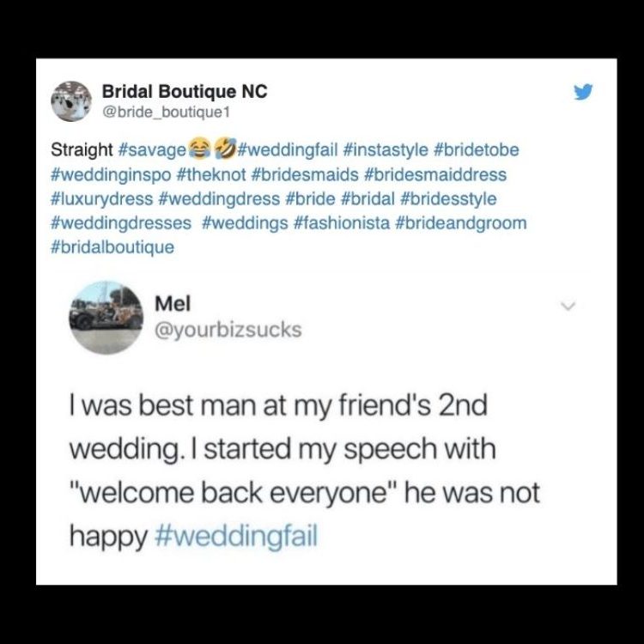Screen dimensions: 644x644
Task: Click the #savage hashtag
Action: click(152, 150)
